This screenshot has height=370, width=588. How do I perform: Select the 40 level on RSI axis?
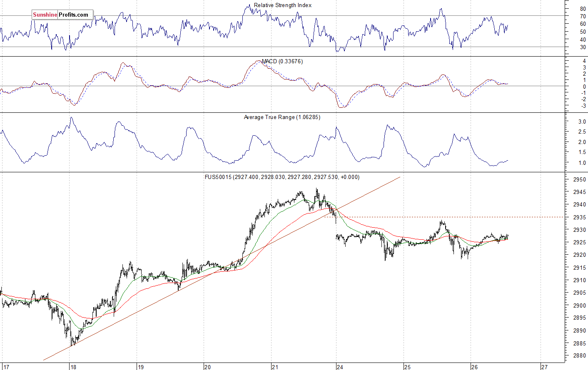pos(583,40)
